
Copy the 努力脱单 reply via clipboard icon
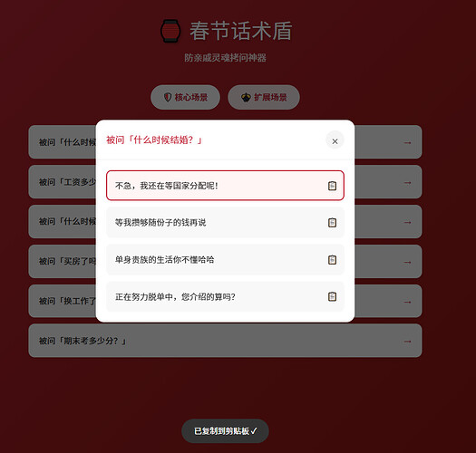332,296
